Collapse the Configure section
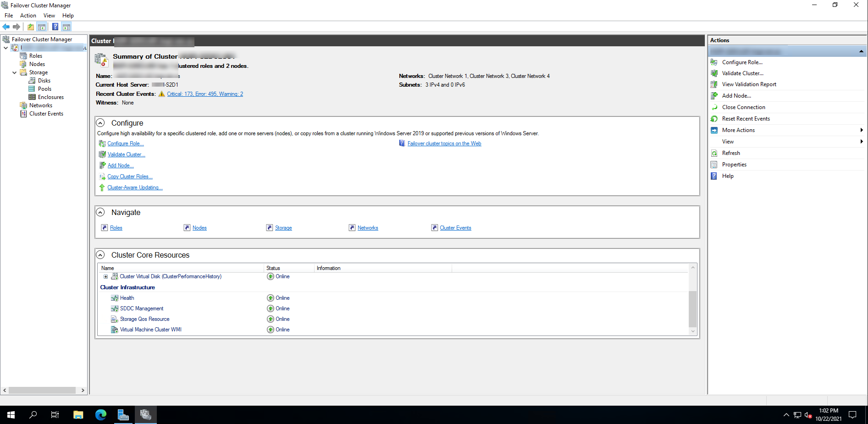This screenshot has width=868, height=424. point(100,123)
